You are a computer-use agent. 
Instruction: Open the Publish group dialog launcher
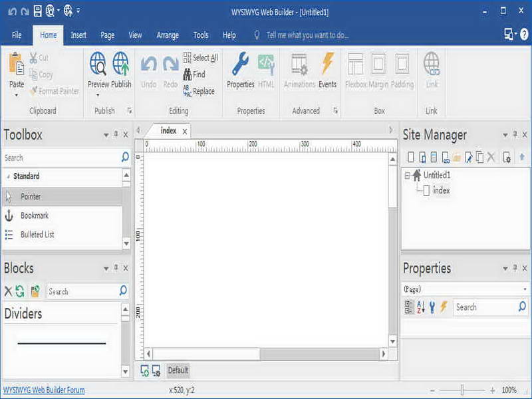point(130,110)
